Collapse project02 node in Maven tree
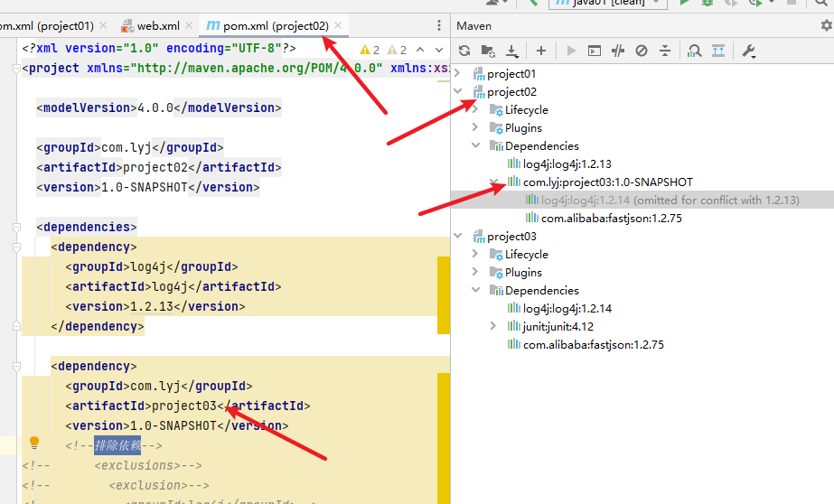This screenshot has height=504, width=834. tap(457, 91)
